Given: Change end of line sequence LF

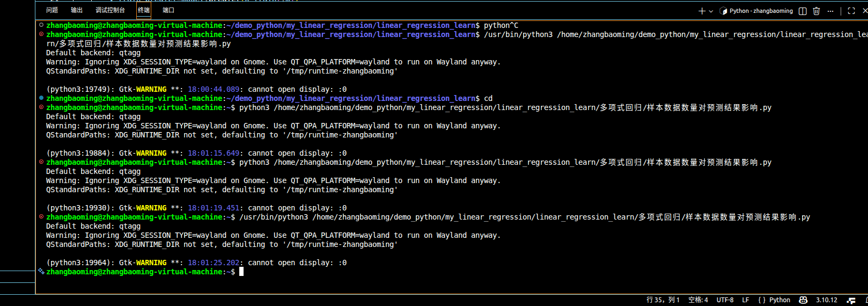Looking at the screenshot, I should point(746,300).
